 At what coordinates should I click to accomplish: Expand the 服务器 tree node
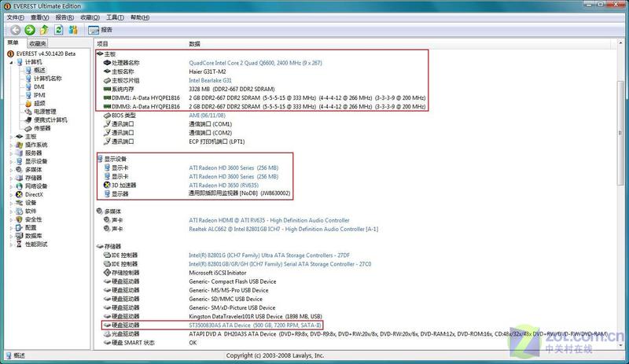pyautogui.click(x=11, y=153)
